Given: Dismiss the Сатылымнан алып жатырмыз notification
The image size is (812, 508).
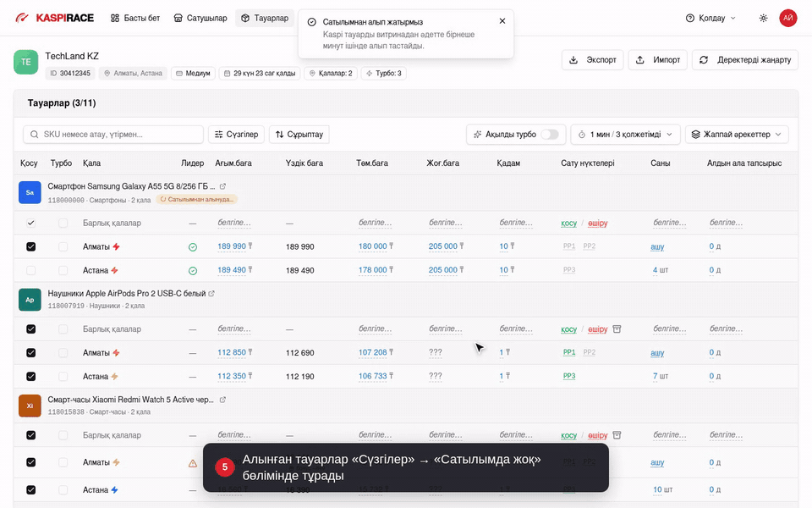Looking at the screenshot, I should click(502, 21).
